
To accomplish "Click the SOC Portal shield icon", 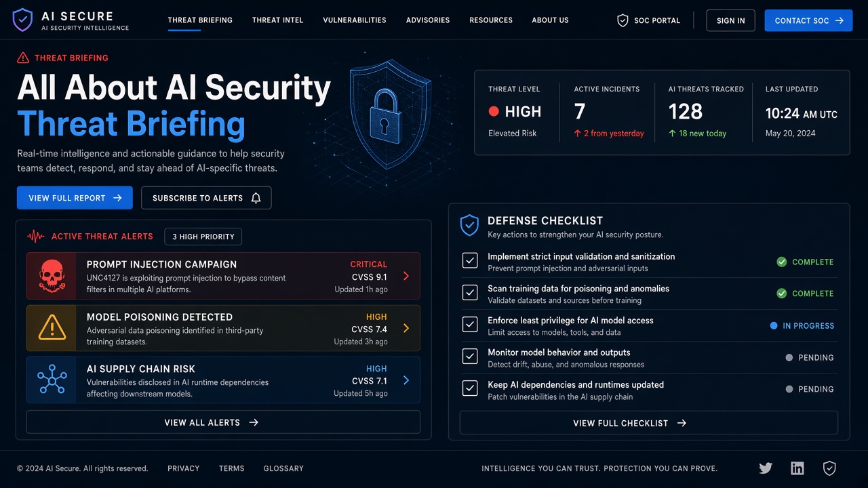I will [623, 20].
